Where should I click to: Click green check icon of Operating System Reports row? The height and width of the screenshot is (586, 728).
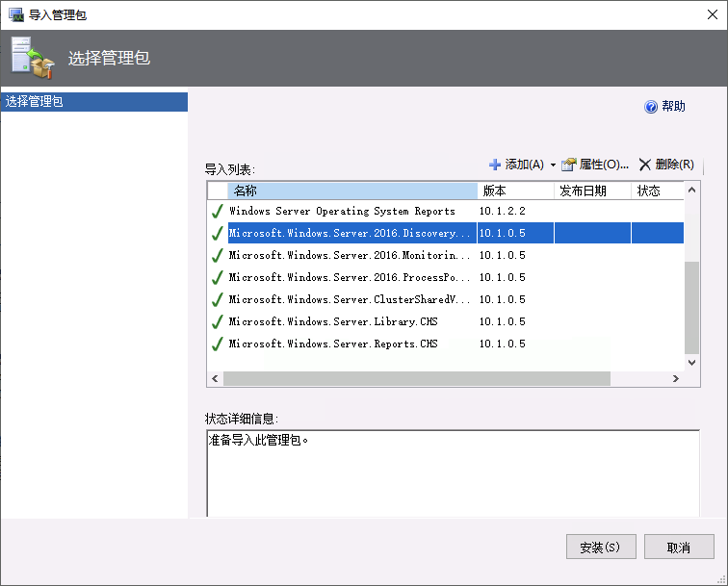click(x=218, y=211)
